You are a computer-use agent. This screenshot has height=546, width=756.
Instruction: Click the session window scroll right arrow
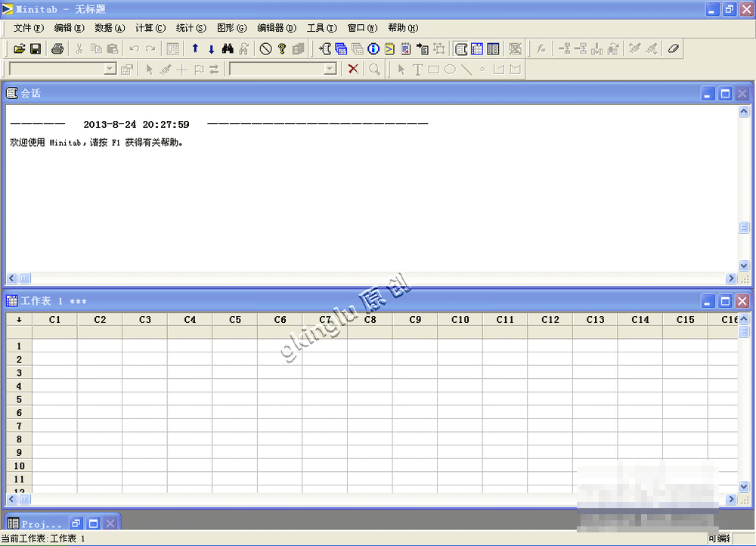tap(731, 278)
